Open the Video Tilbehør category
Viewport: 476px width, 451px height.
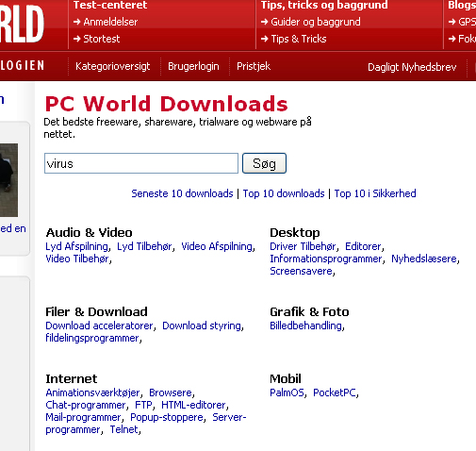[x=77, y=259]
